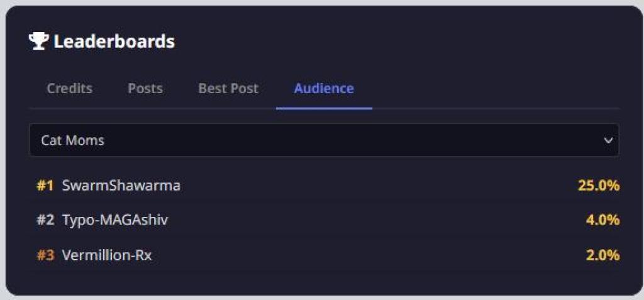Screen dimensions: 644x300
Task: Click the 4.0% audience share value
Action: (x=602, y=220)
